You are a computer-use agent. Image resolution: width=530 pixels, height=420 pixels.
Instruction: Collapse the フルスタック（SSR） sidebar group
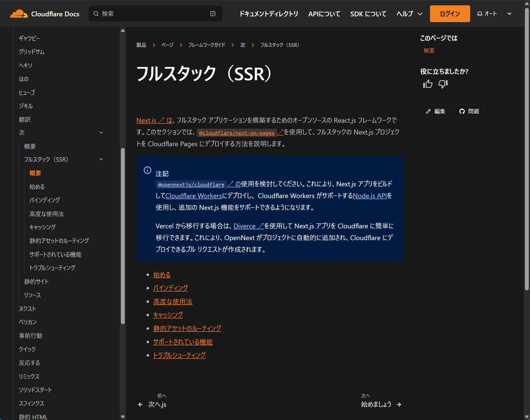[101, 159]
